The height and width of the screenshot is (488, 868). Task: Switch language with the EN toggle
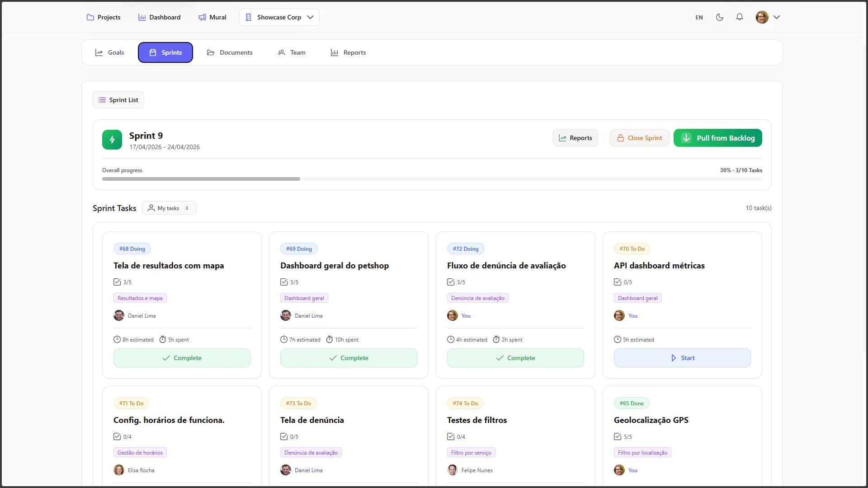click(x=699, y=17)
